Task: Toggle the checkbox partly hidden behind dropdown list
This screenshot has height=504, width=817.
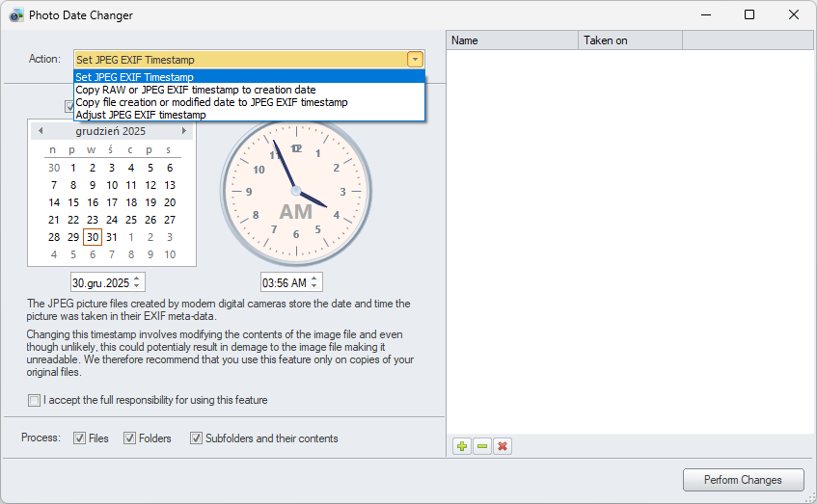Action: point(69,107)
